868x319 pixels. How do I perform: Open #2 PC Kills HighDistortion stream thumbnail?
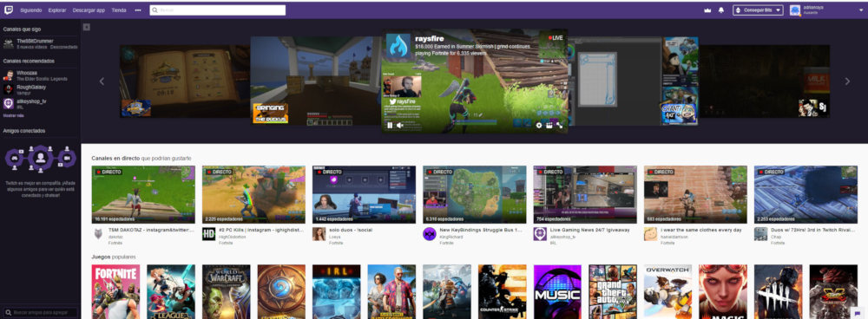[x=253, y=194]
